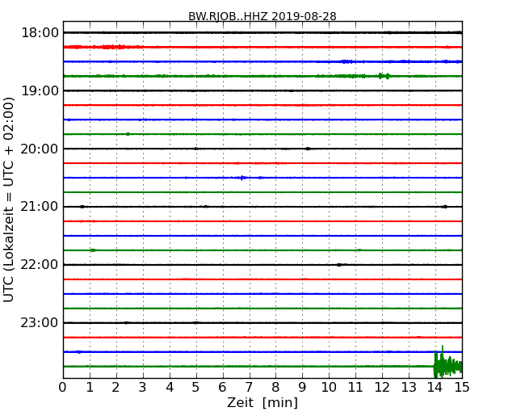525x420 pixels.
Task: Click the black blip near minute 10.4 on the 22:00 trace
Action: [x=339, y=265]
